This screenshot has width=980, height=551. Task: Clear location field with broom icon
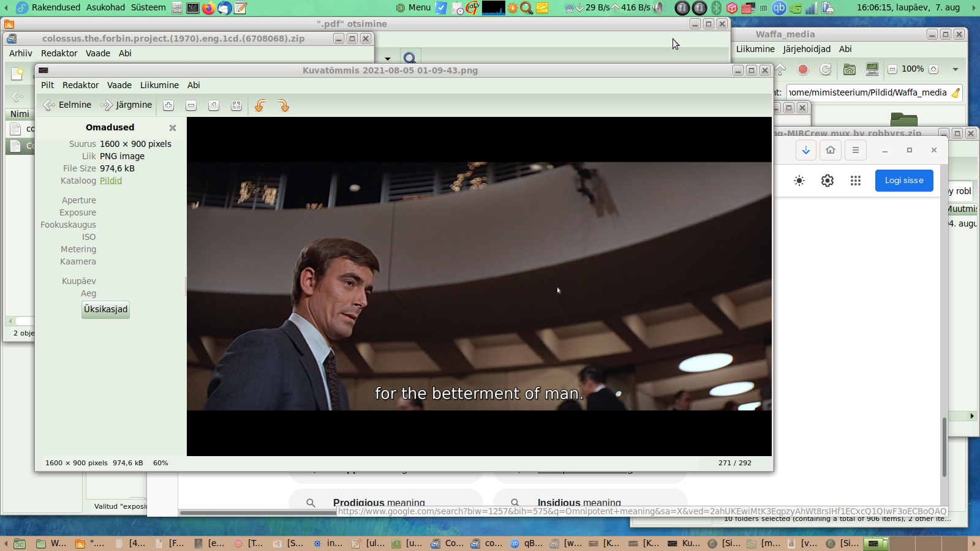pyautogui.click(x=956, y=92)
